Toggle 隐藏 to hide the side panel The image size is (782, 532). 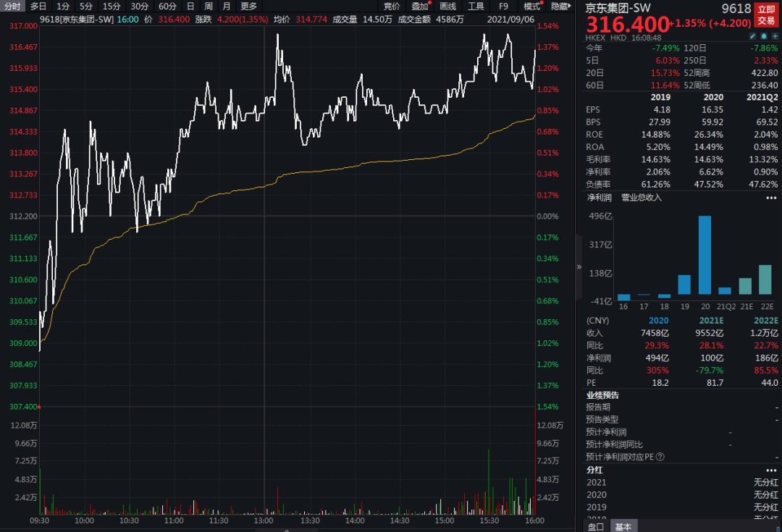tap(560, 6)
